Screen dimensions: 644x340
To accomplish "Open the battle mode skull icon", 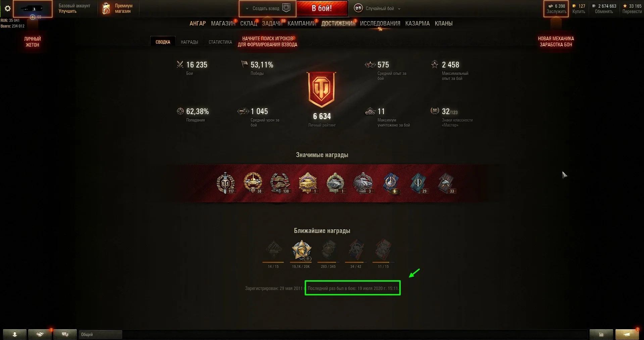I will tap(358, 8).
